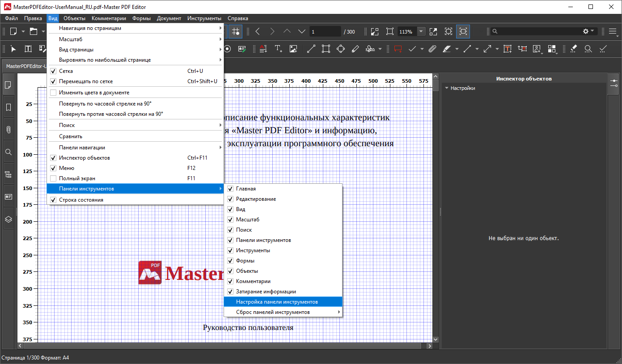The width and height of the screenshot is (622, 364).
Task: Uncheck Комментарии toolbar checkbox
Action: pyautogui.click(x=230, y=281)
